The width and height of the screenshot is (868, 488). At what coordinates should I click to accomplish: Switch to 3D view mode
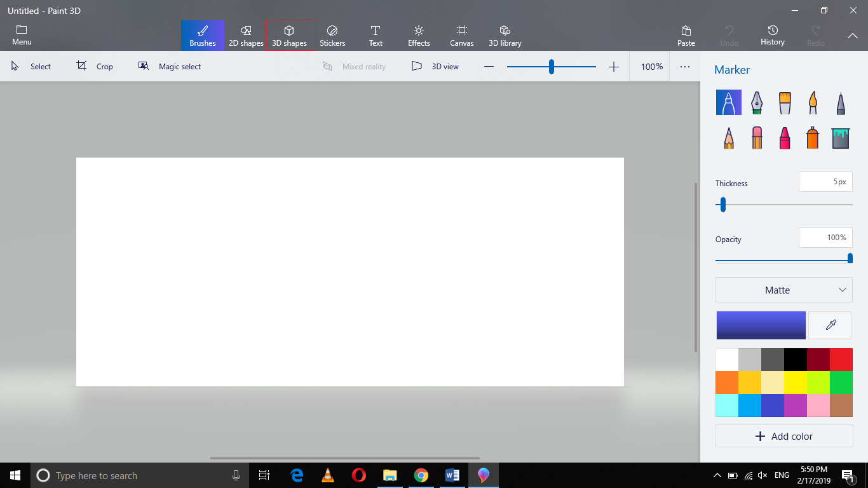coord(436,66)
